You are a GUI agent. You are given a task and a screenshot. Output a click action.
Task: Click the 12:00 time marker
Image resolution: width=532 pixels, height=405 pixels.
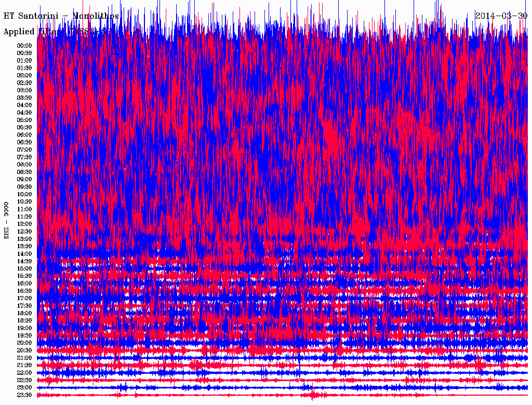click(x=24, y=224)
